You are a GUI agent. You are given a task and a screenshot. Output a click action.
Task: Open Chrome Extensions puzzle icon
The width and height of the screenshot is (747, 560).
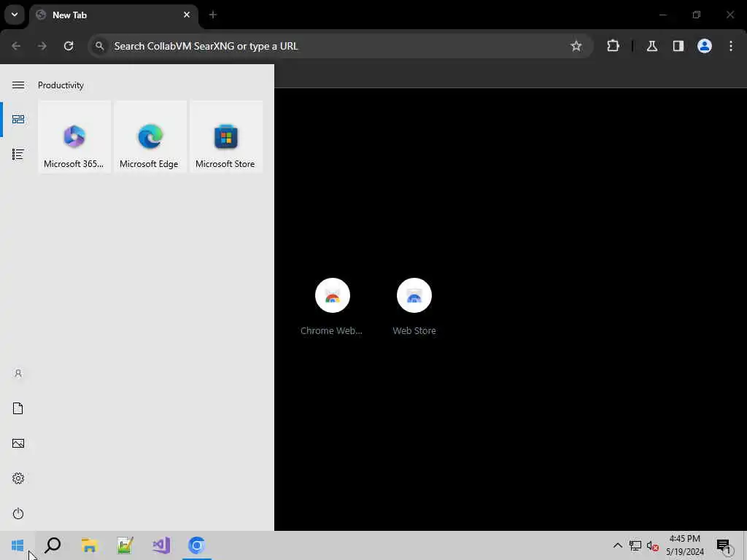click(613, 46)
